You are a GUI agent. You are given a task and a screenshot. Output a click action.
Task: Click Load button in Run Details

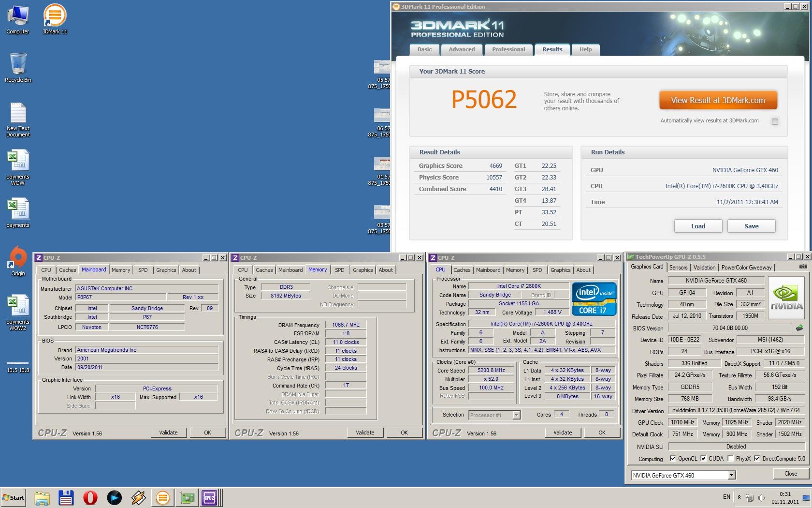coord(698,226)
